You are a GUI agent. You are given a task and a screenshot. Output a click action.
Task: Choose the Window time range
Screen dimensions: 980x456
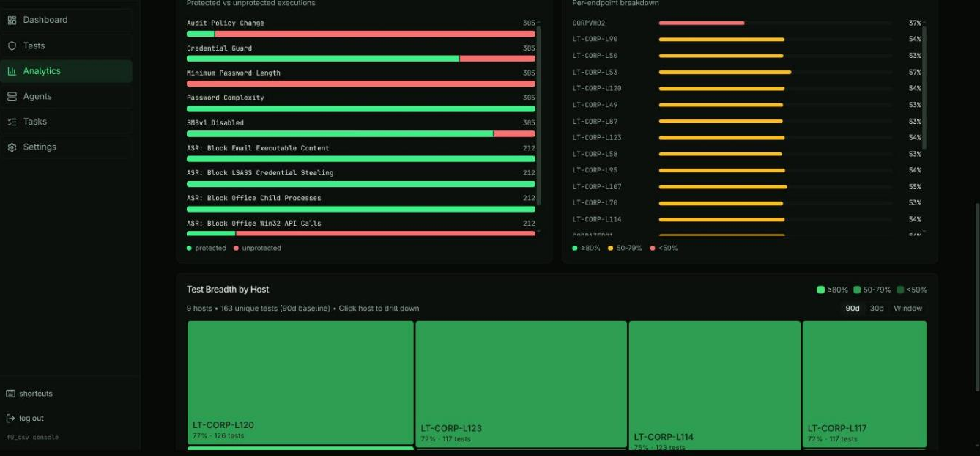click(907, 309)
